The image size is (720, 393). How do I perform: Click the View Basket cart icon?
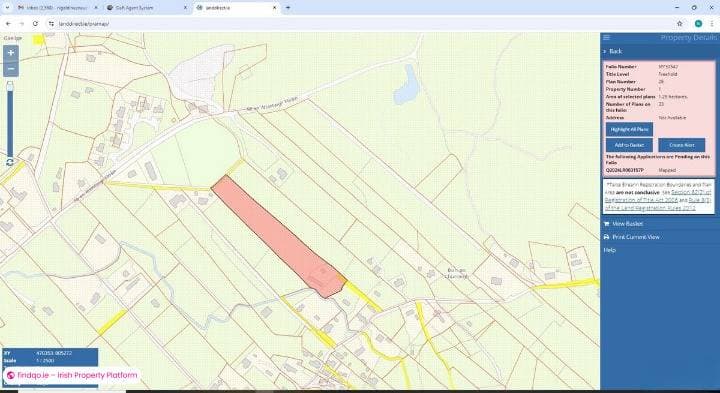[x=607, y=224]
